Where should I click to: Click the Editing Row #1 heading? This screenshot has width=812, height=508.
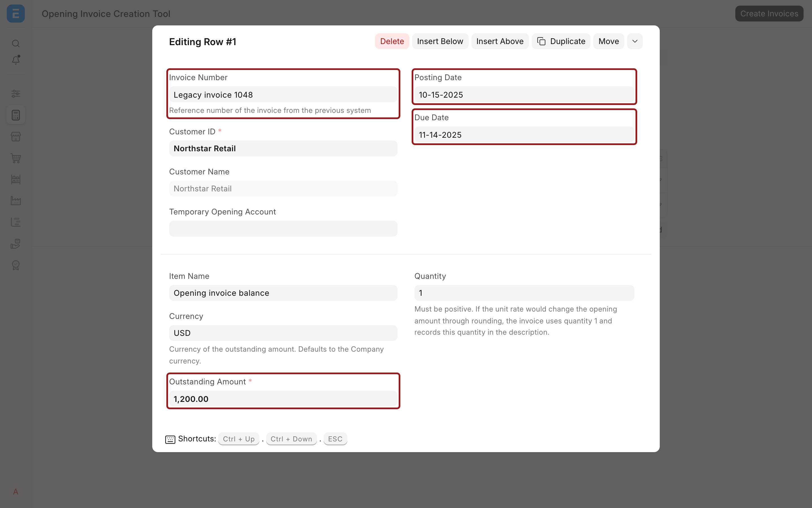[203, 42]
